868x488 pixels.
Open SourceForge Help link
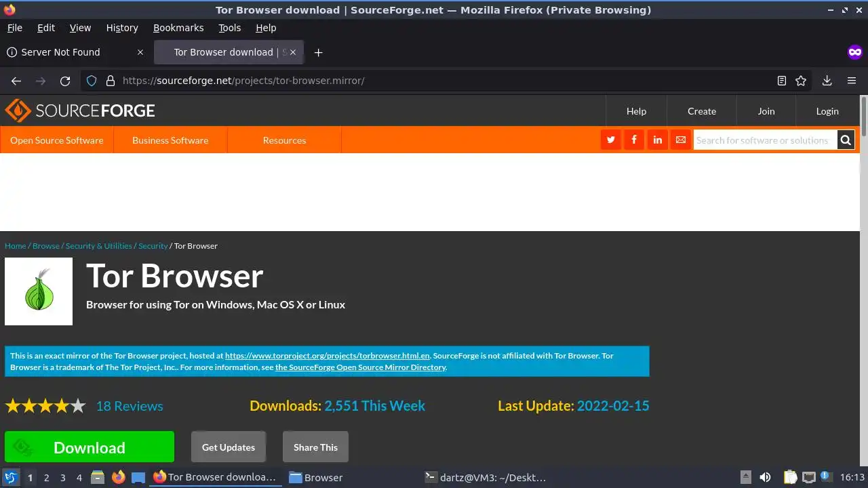(636, 111)
